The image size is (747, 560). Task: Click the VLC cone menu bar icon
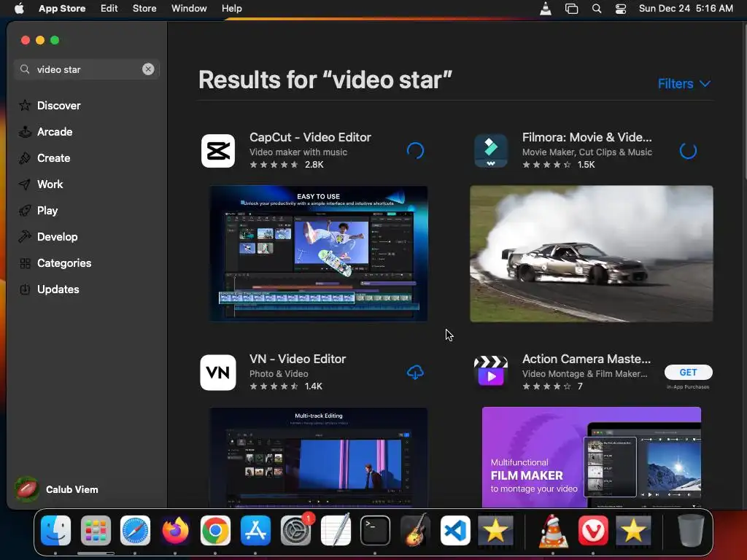(x=546, y=9)
